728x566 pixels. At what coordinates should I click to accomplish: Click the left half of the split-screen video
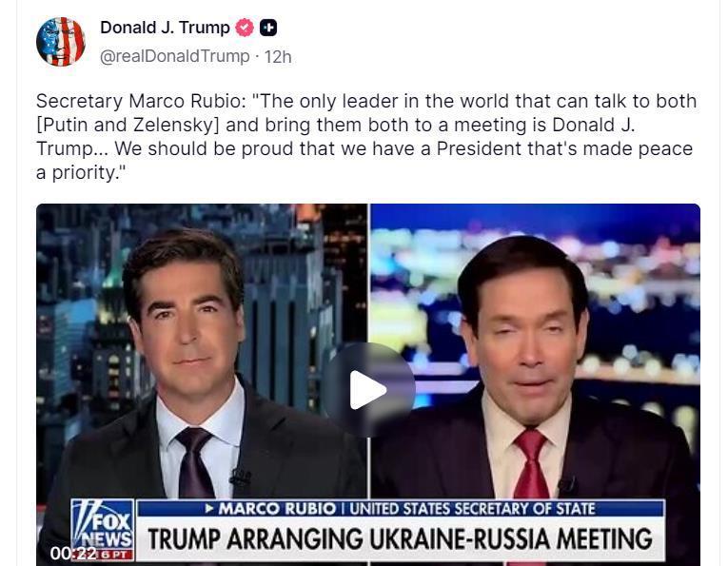(202, 384)
